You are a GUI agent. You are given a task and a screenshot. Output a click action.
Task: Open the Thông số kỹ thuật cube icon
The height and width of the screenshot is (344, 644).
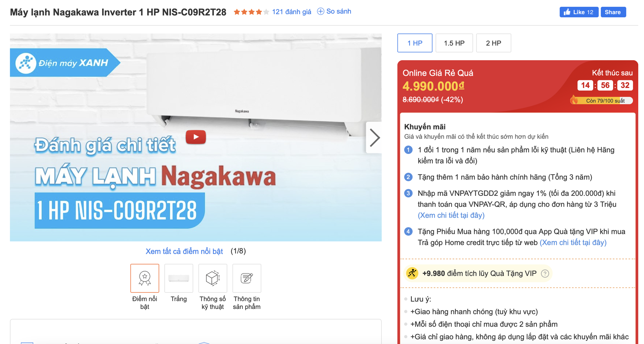click(x=213, y=278)
